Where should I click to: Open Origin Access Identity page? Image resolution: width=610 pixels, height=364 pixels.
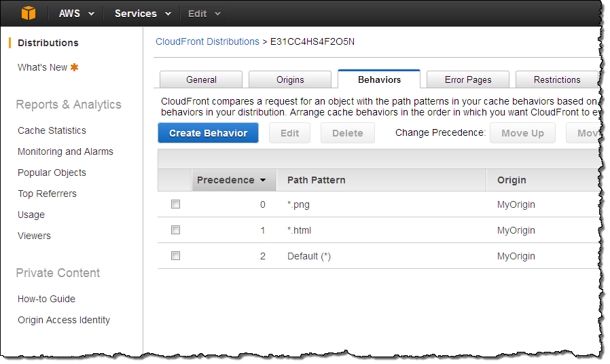(64, 320)
